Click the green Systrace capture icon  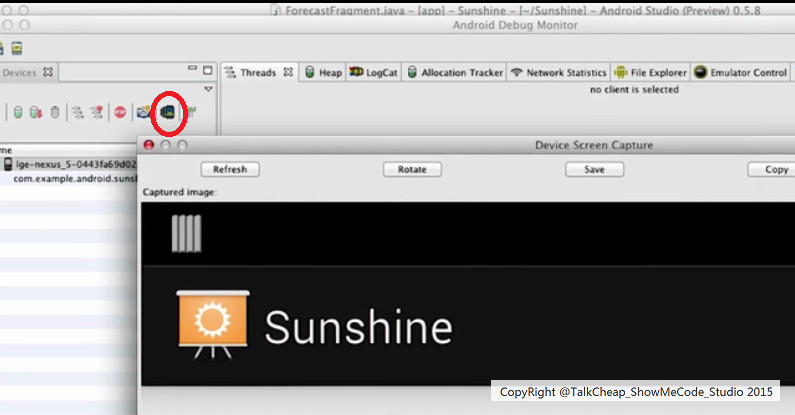click(x=192, y=112)
